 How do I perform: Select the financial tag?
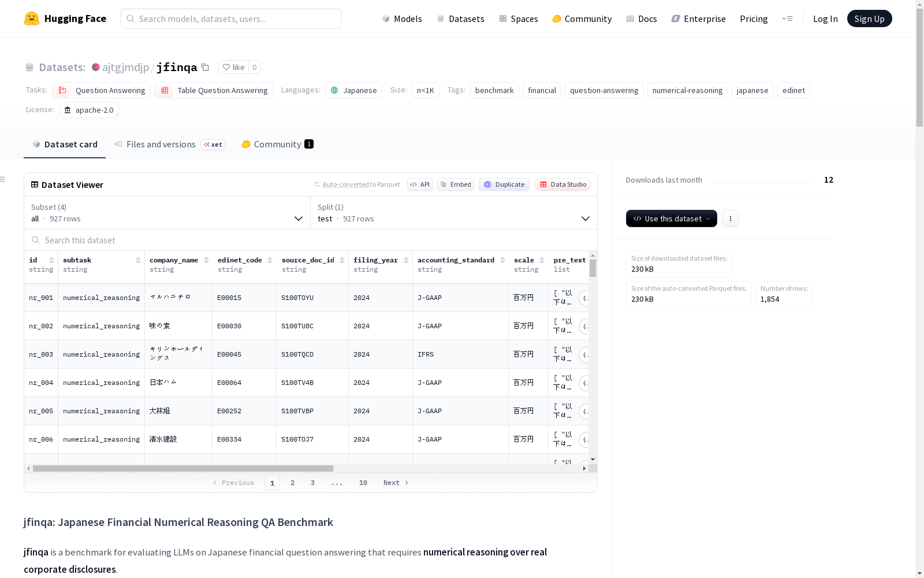pos(542,90)
